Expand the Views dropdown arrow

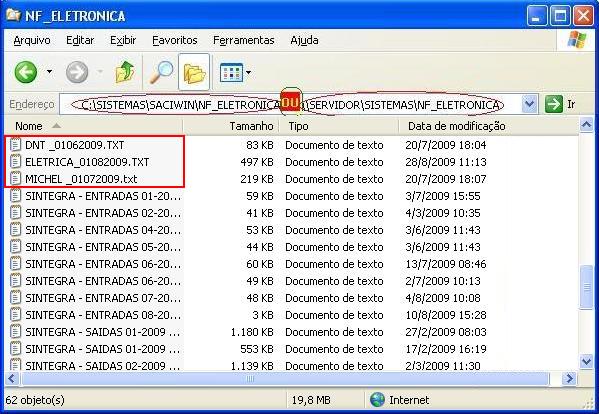249,72
